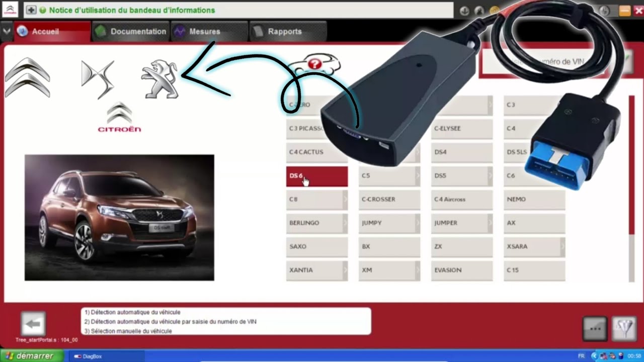Screen dimensions: 644x362
Task: Expand the DS5 model arrow
Action: [x=490, y=175]
